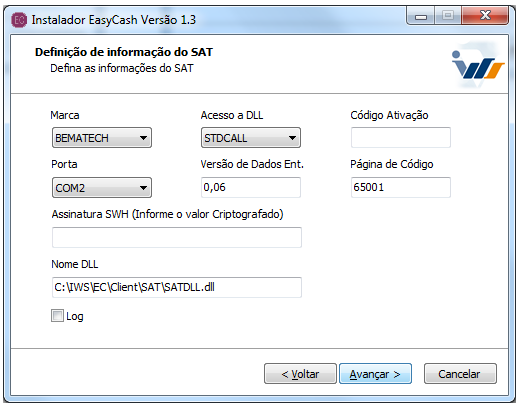
Task: Go back with the Voltar button
Action: pos(300,374)
